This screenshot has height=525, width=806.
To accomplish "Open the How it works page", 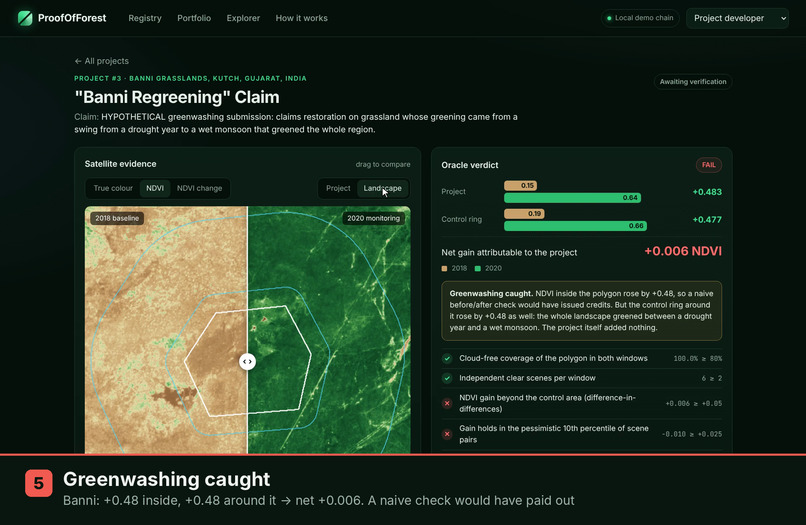I will pos(301,18).
